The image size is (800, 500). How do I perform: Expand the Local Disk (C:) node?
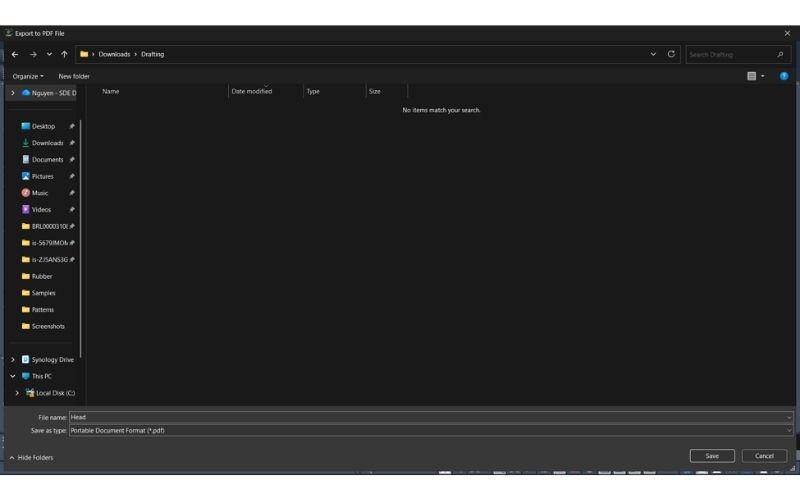click(17, 393)
